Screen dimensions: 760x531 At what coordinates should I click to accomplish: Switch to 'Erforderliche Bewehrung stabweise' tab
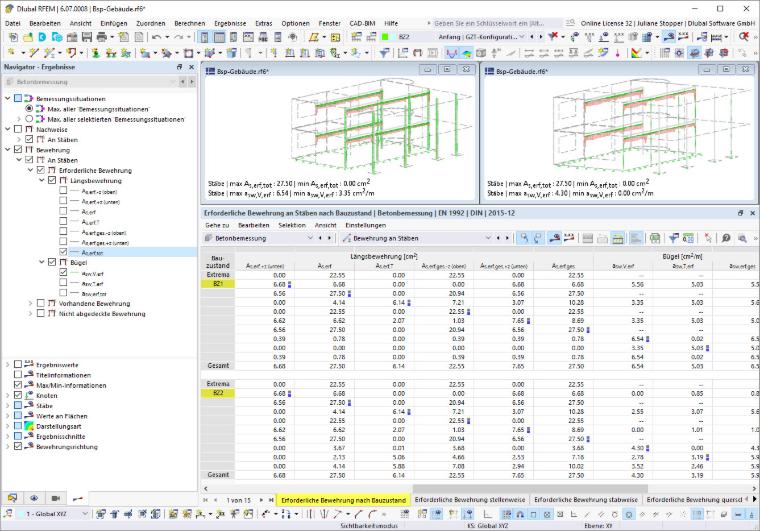pyautogui.click(x=586, y=500)
